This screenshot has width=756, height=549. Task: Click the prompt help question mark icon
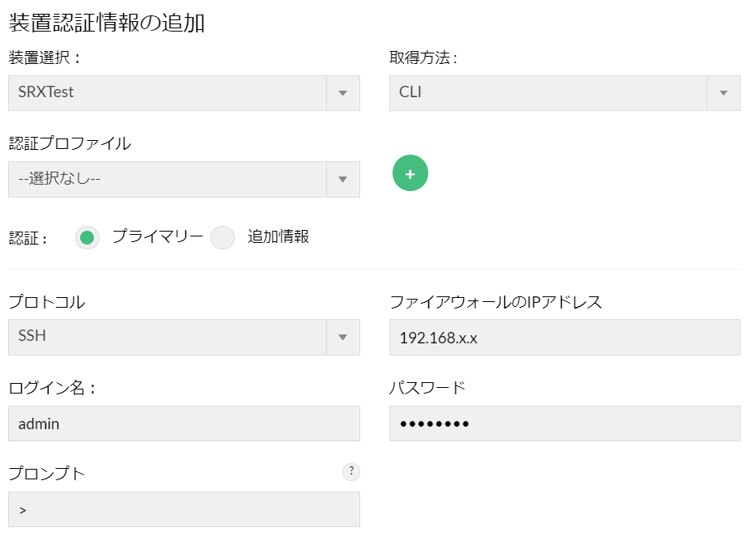[351, 472]
